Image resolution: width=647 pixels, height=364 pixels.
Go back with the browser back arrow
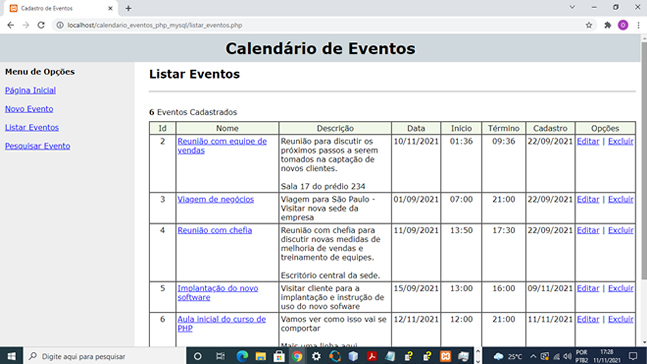pos(11,25)
